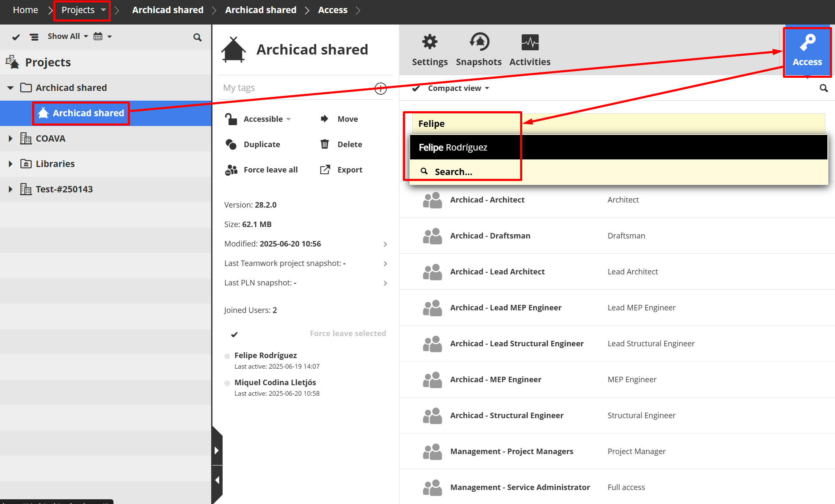Add a new tag in My tags

pos(380,88)
